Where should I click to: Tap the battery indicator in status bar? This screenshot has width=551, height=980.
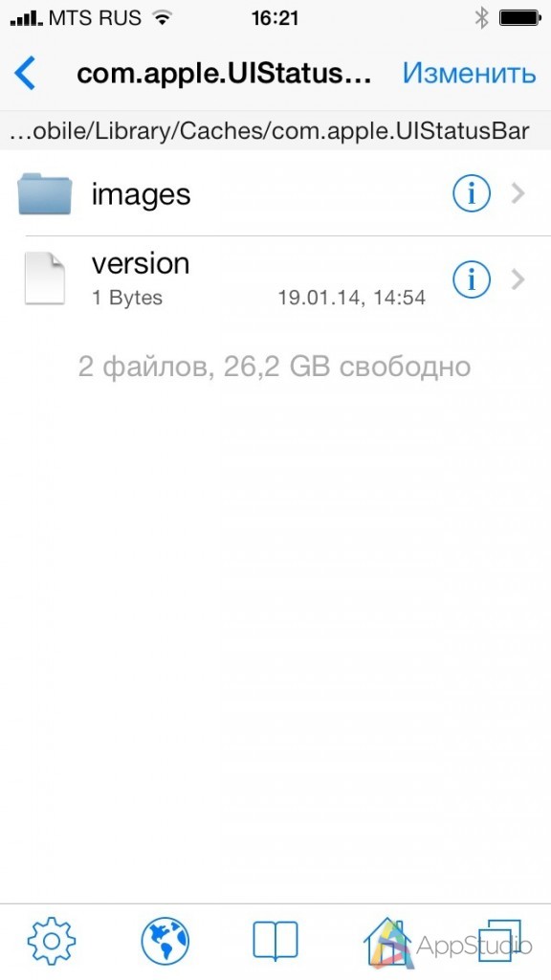519,18
